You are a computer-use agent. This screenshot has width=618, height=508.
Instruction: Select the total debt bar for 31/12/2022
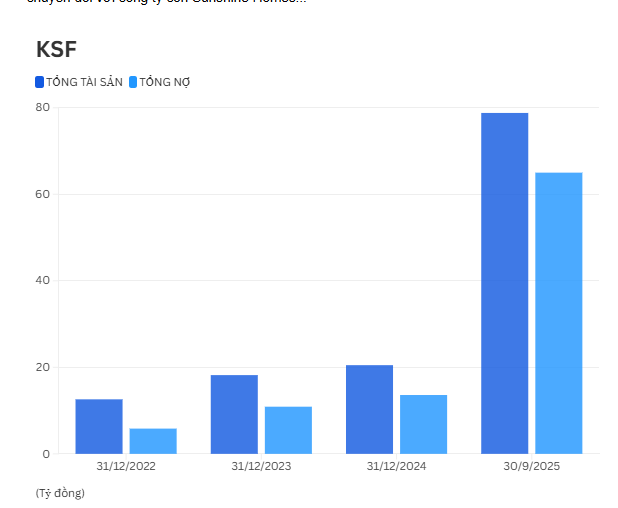pyautogui.click(x=153, y=441)
